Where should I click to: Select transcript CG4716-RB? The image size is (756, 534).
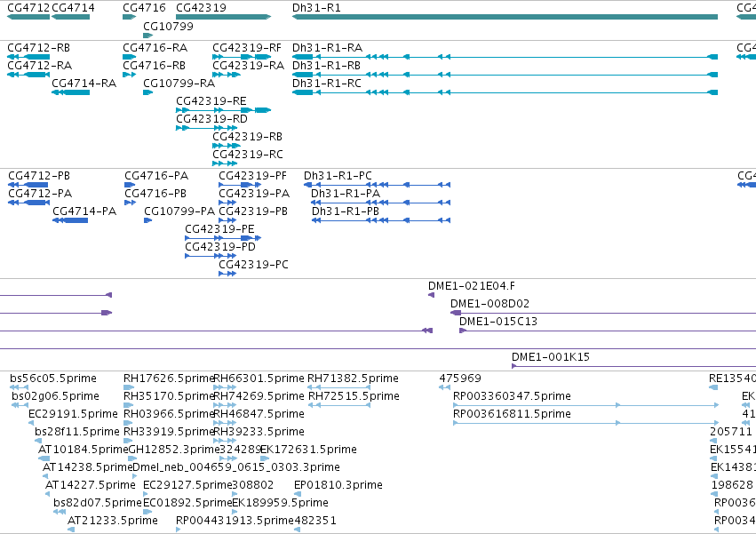pyautogui.click(x=155, y=65)
